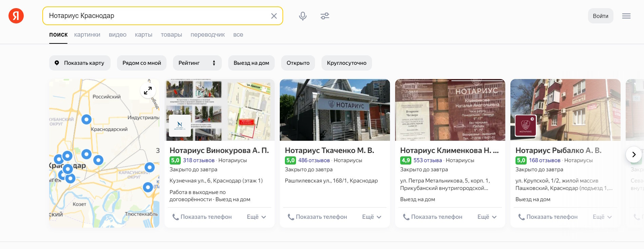Viewport: 644px width, 249px height.
Task: Click the Винокурова notary logo thumbnail
Action: click(x=180, y=126)
